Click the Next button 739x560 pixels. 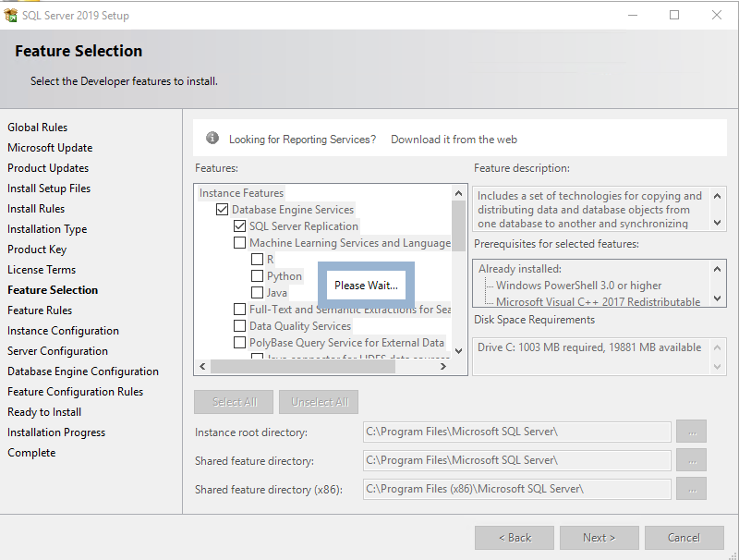(599, 538)
